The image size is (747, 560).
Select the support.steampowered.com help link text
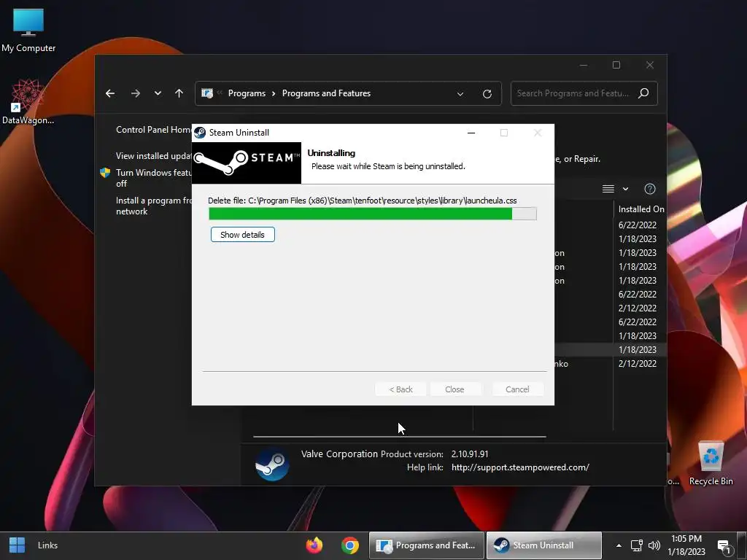(520, 467)
